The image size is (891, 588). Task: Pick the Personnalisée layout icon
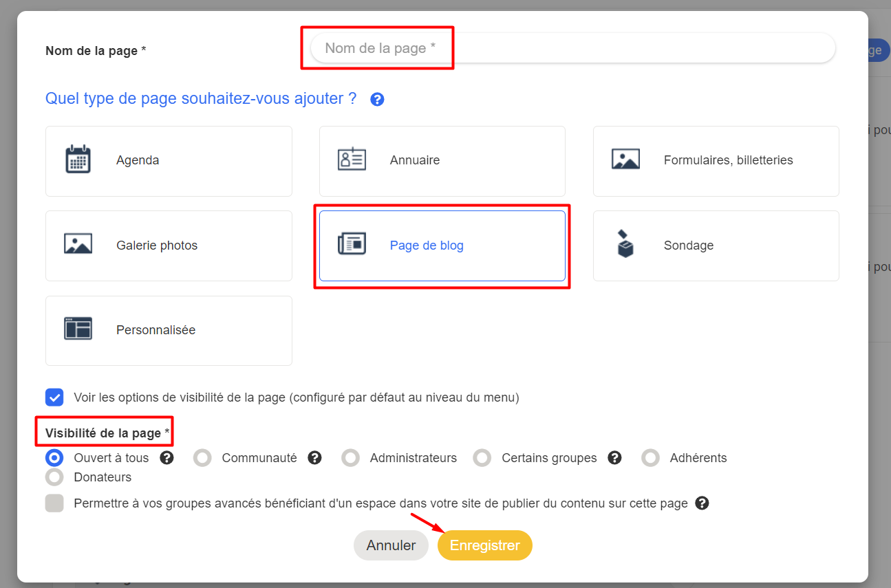(78, 329)
